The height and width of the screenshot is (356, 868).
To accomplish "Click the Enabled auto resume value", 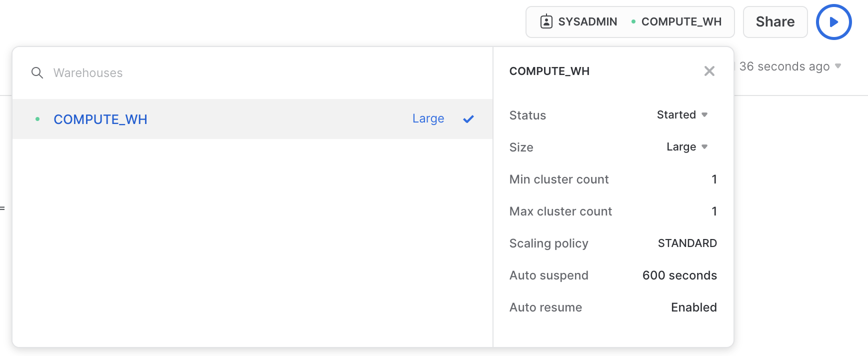I will click(x=693, y=307).
